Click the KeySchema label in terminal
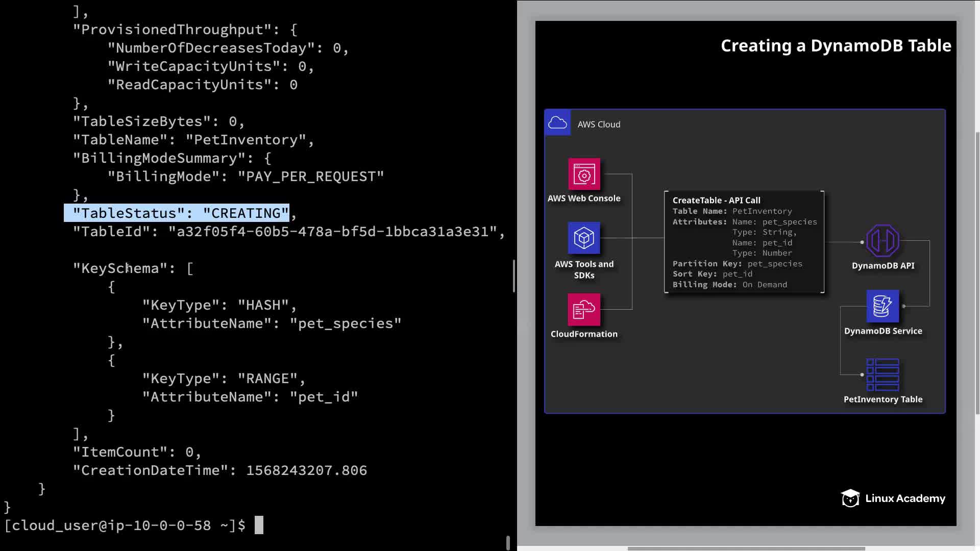The height and width of the screenshot is (551, 980). point(120,268)
